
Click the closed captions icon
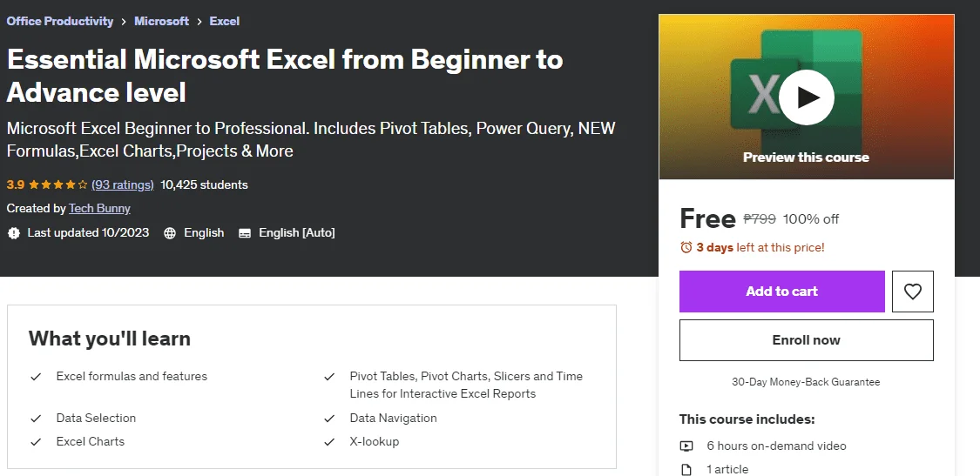point(245,233)
